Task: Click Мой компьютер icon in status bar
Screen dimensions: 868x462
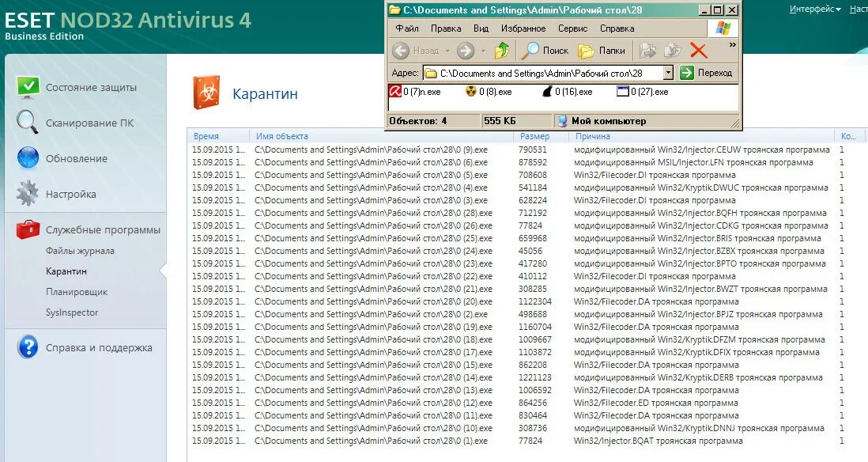Action: (562, 121)
